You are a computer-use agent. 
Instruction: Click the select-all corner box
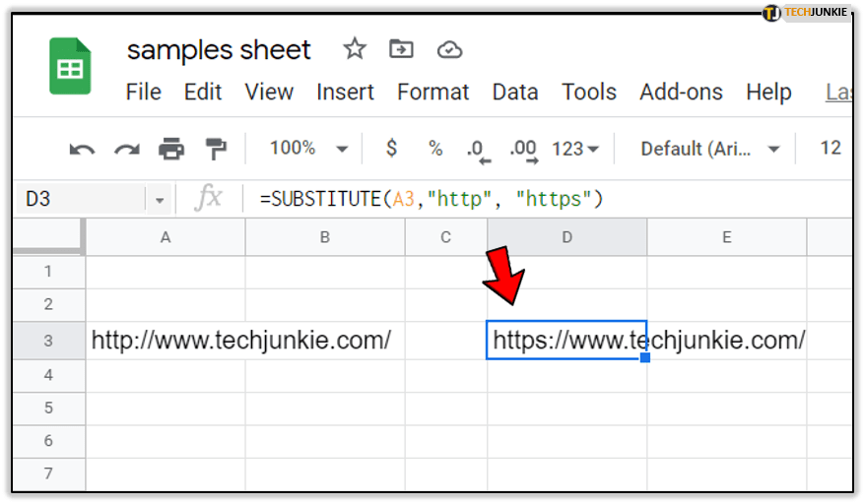48,236
